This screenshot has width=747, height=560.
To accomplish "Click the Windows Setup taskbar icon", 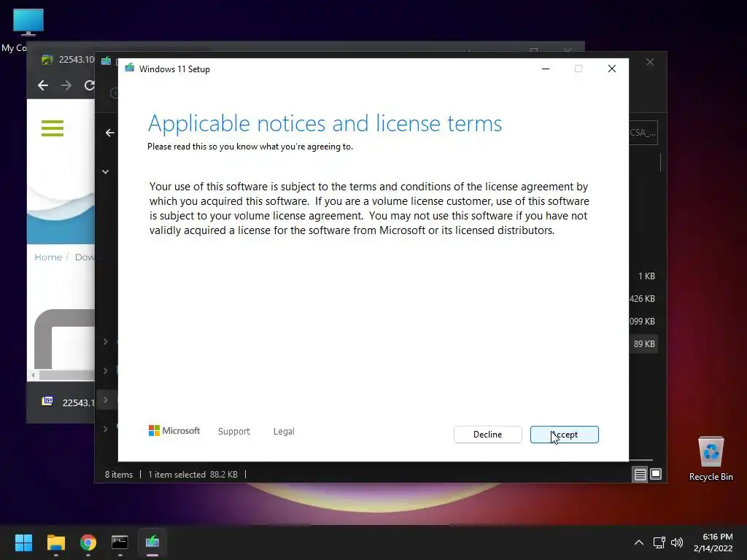I will 152,542.
